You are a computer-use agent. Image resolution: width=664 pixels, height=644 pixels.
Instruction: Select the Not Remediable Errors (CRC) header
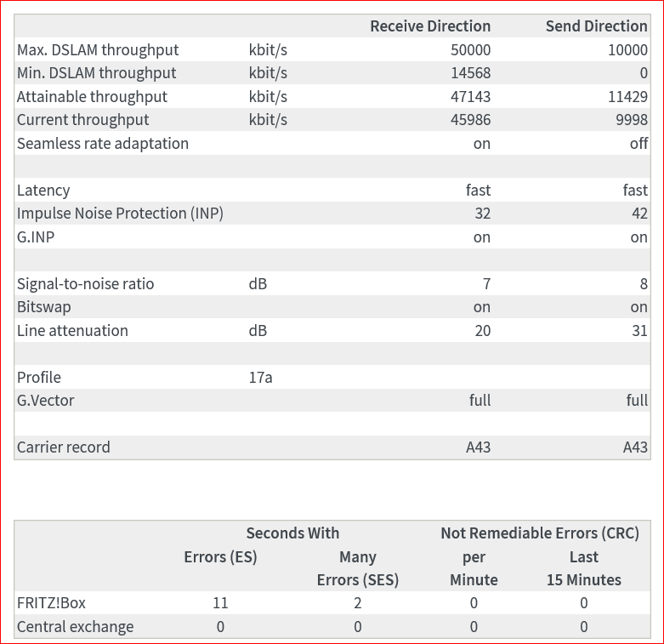[539, 533]
